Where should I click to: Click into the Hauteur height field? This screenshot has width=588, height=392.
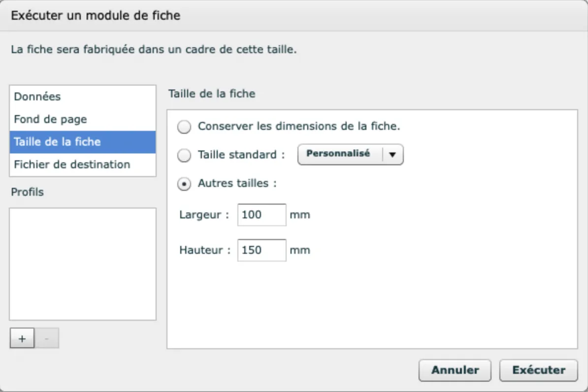pos(261,250)
